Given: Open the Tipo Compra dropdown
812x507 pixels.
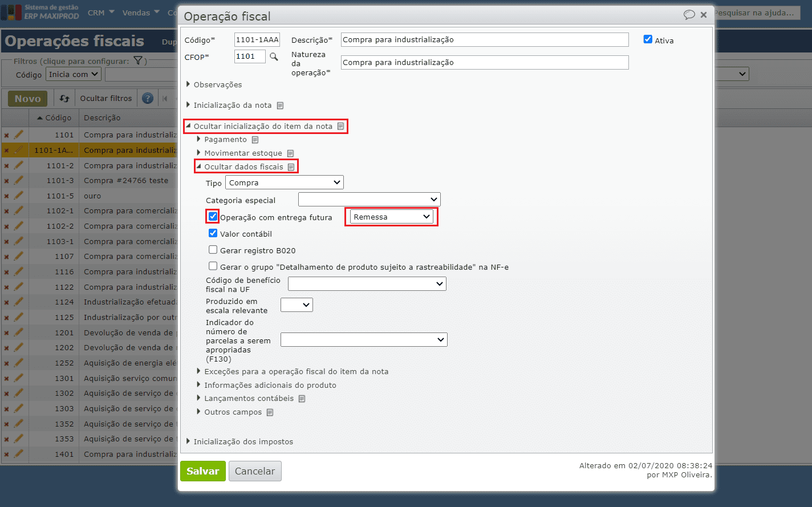Looking at the screenshot, I should point(285,182).
